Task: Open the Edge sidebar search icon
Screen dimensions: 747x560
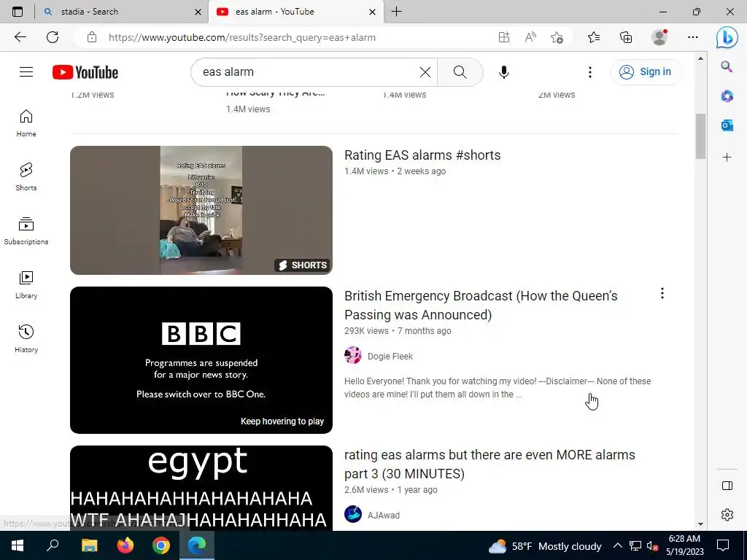Action: (x=727, y=66)
